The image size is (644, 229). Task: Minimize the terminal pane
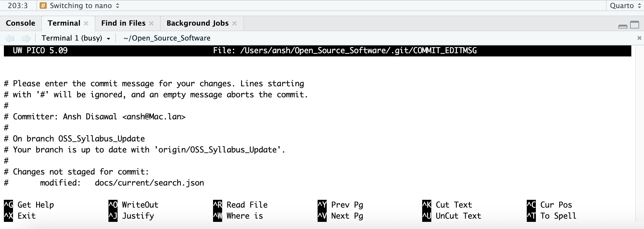tap(623, 26)
